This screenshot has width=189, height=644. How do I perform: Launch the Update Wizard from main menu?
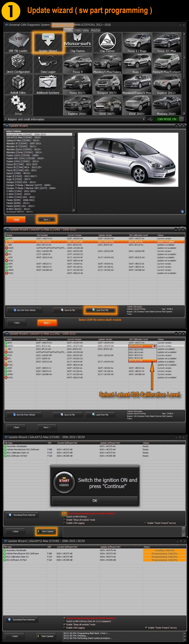[x=48, y=42]
